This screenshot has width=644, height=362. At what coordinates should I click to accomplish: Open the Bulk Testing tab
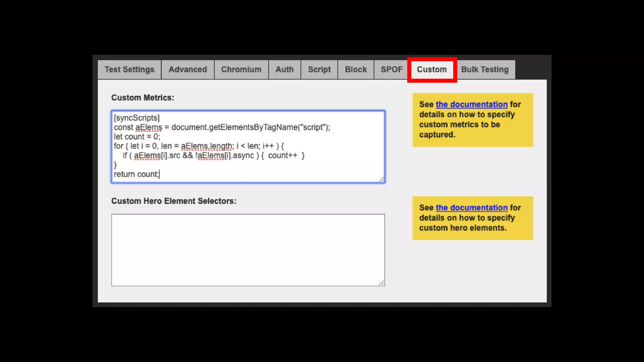485,69
